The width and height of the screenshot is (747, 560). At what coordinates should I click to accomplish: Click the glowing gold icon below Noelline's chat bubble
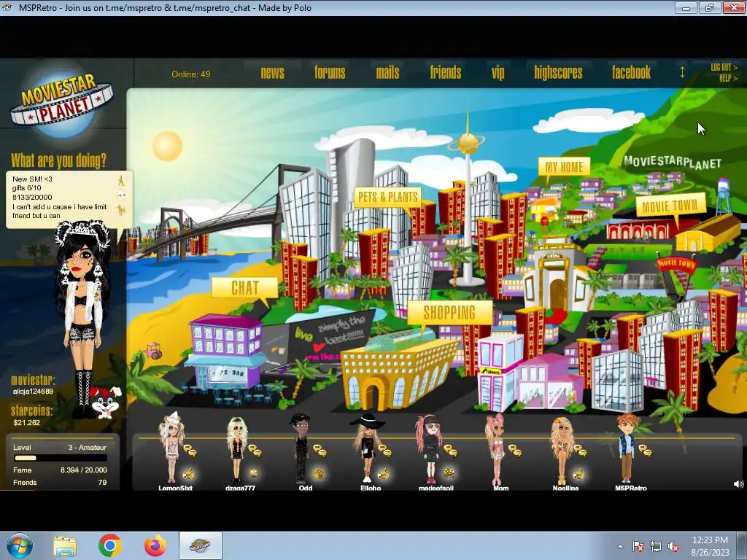[578, 473]
